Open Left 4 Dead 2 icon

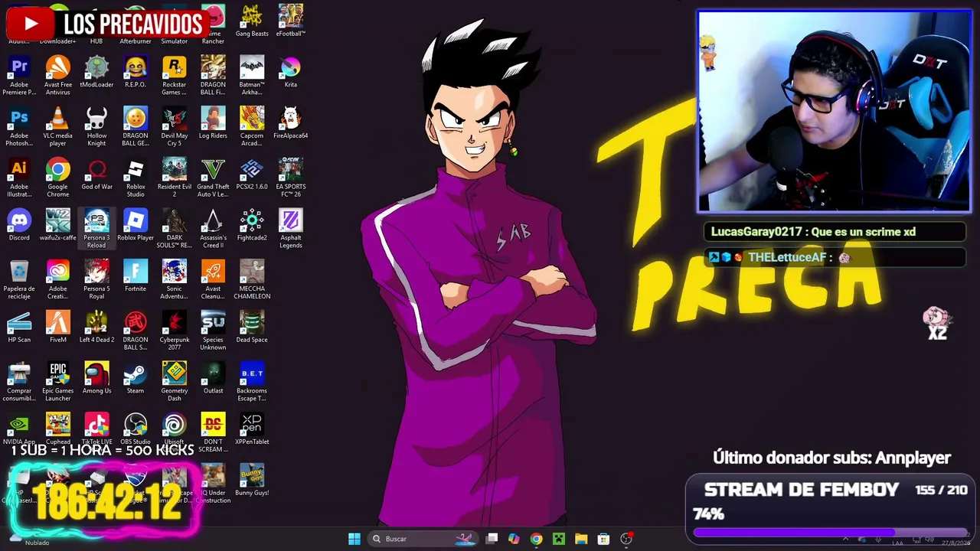click(96, 328)
